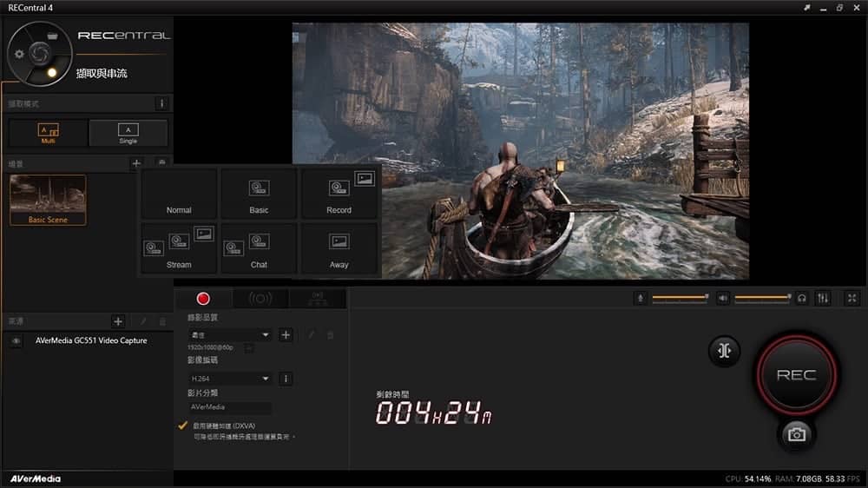
Task: Choose the Basic scene template
Action: [x=259, y=194]
